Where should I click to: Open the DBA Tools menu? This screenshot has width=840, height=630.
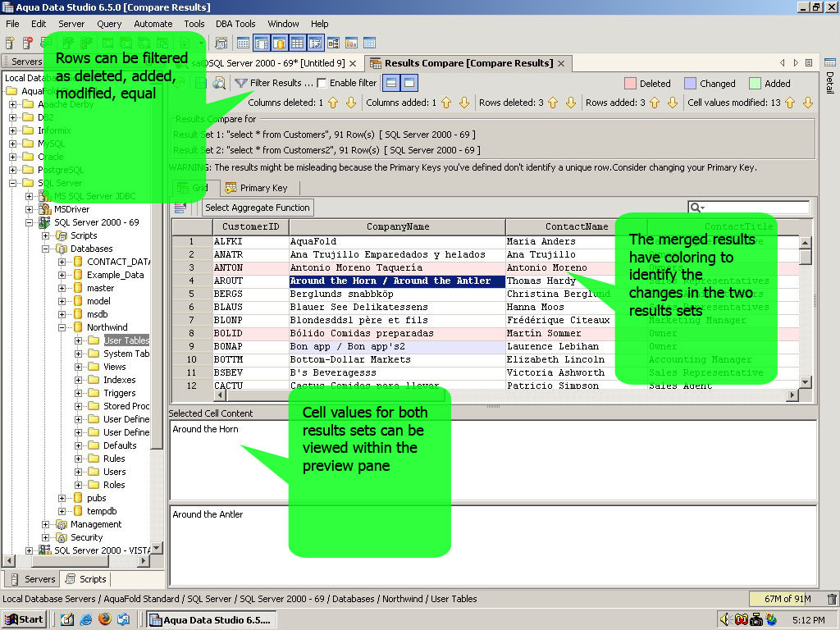[x=235, y=24]
